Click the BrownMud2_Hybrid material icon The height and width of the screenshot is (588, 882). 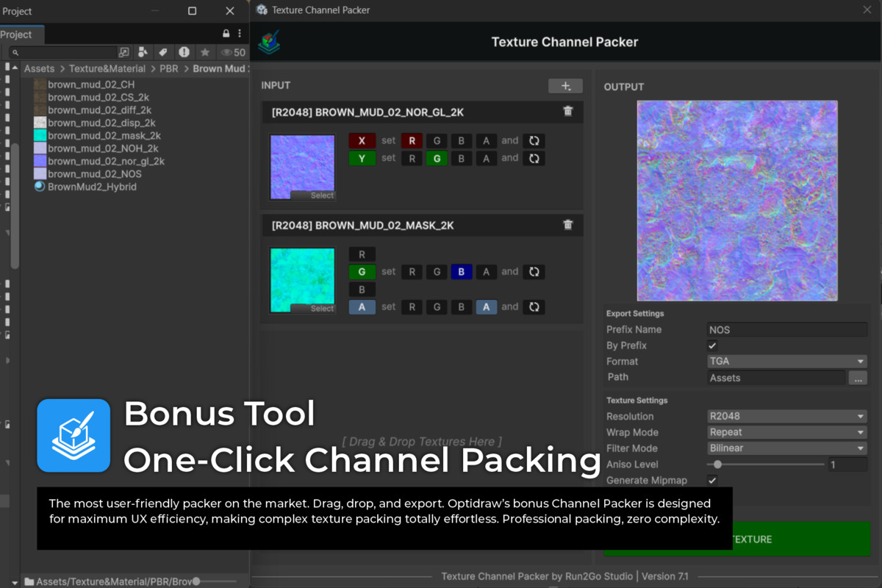tap(40, 187)
